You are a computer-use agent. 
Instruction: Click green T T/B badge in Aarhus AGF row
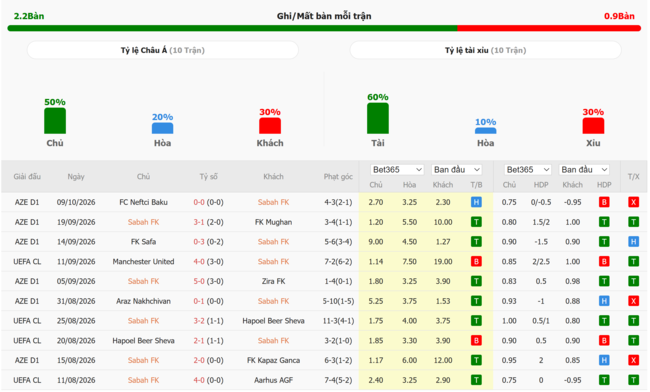pos(476,380)
